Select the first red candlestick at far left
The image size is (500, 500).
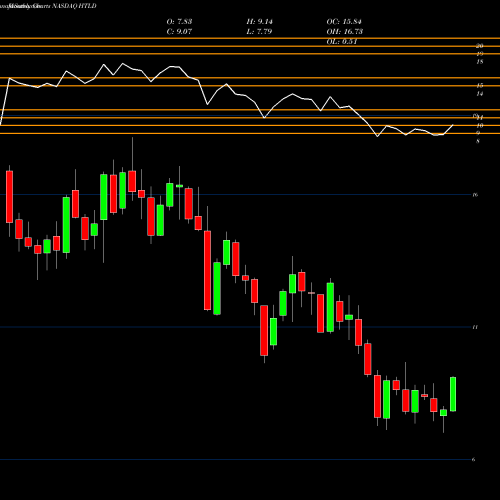pyautogui.click(x=9, y=197)
